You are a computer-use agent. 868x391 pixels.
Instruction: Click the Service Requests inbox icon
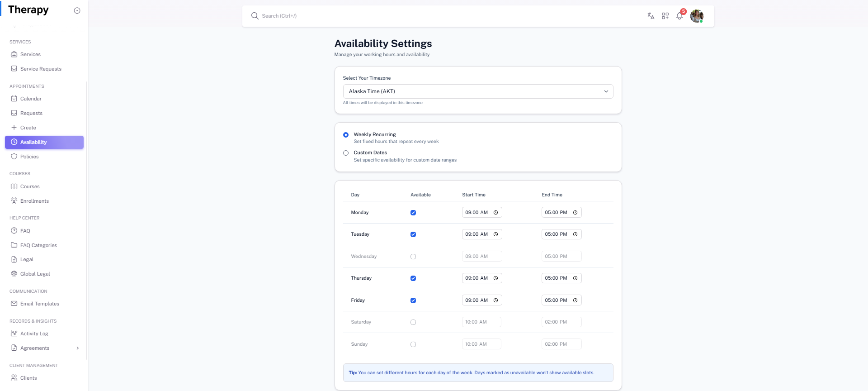click(x=14, y=69)
